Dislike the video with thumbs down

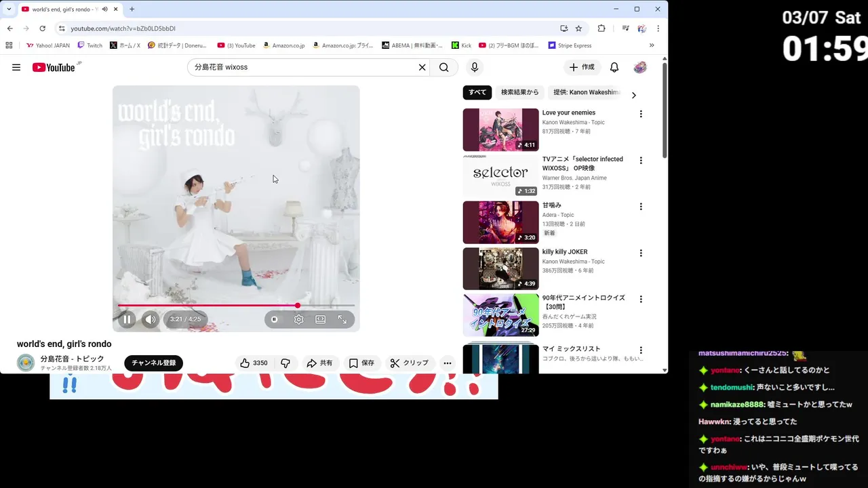point(285,363)
